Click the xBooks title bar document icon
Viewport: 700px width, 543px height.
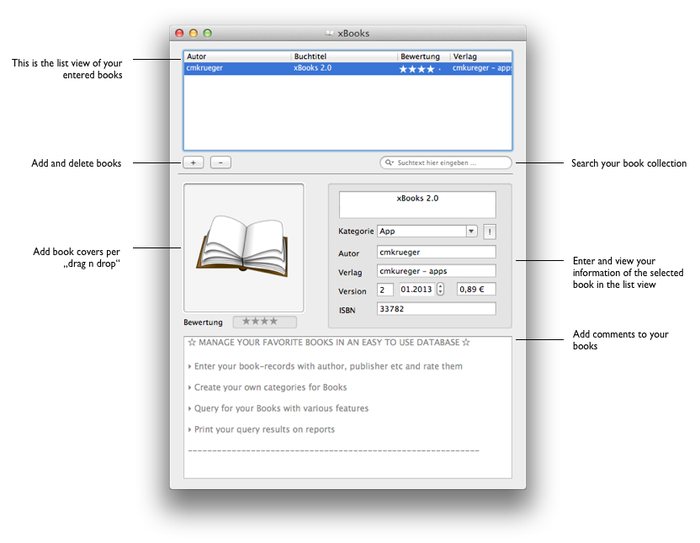[329, 33]
